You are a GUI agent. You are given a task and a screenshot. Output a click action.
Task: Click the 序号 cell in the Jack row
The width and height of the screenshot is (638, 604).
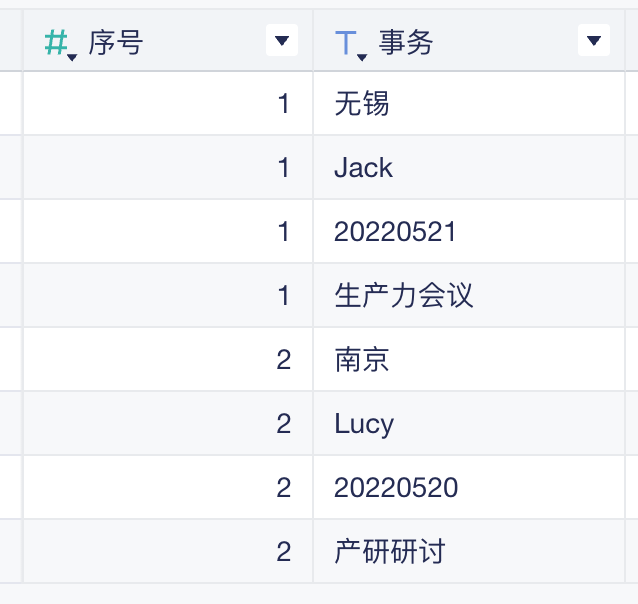(168, 167)
